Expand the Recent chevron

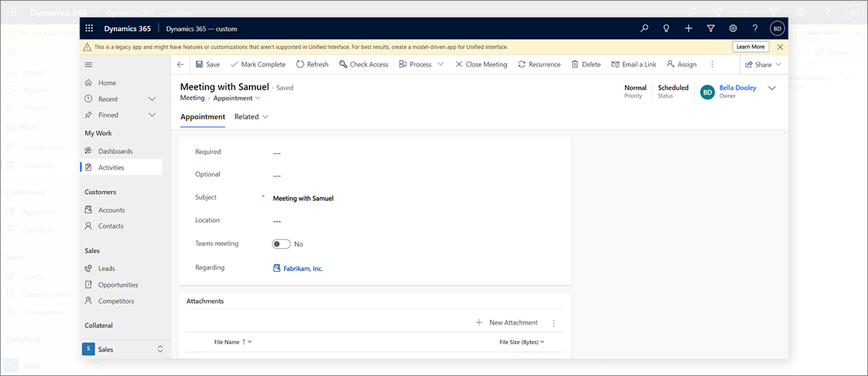pyautogui.click(x=152, y=99)
